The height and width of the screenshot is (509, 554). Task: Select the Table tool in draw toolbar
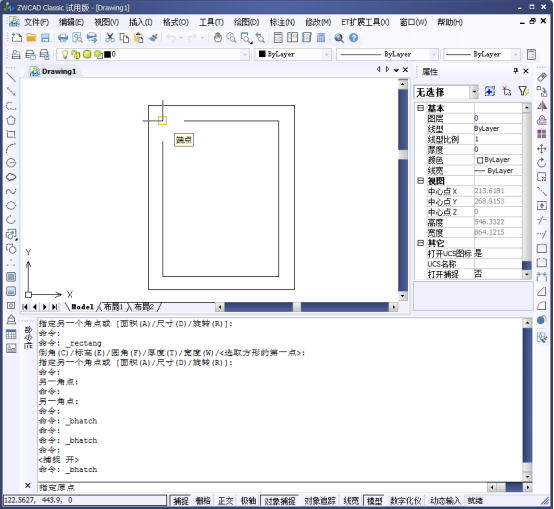click(11, 334)
